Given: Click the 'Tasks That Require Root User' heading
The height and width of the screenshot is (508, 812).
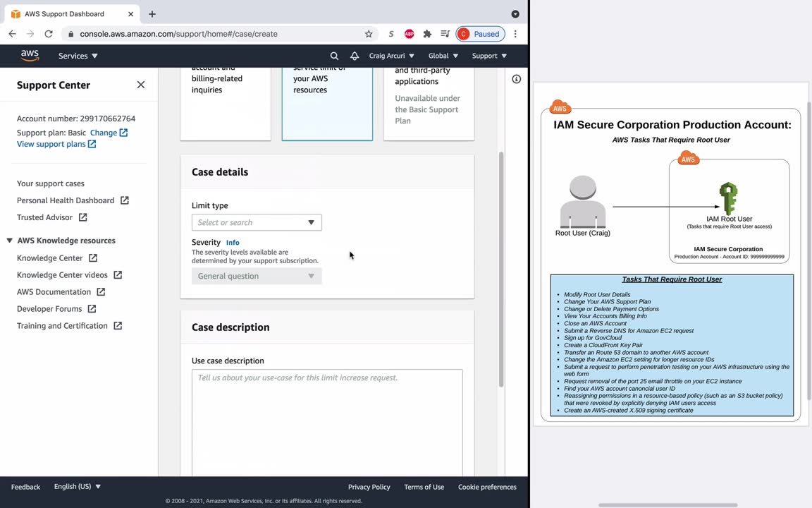Looking at the screenshot, I should pyautogui.click(x=672, y=279).
